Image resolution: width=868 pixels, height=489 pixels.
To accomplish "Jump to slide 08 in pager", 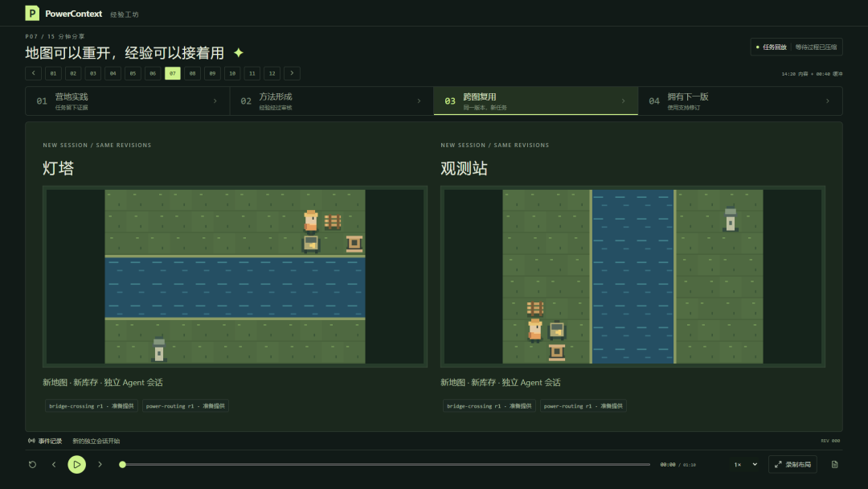I will pyautogui.click(x=193, y=73).
